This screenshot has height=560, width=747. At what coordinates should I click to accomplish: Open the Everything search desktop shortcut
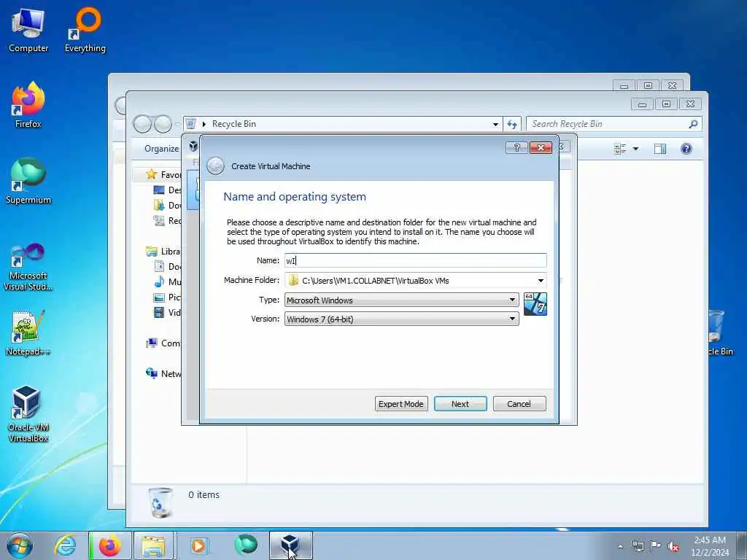point(85,31)
